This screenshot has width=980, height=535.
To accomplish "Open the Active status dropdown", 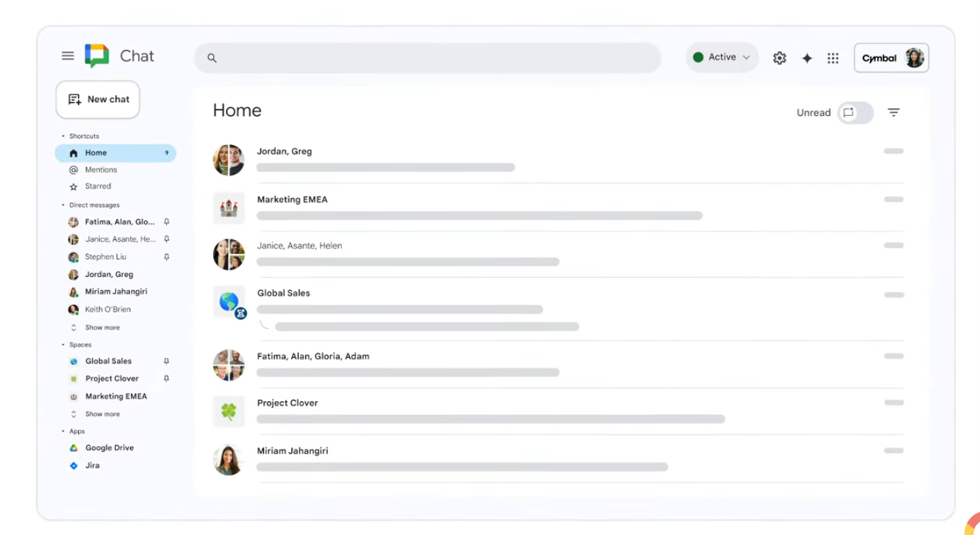I will coord(721,57).
